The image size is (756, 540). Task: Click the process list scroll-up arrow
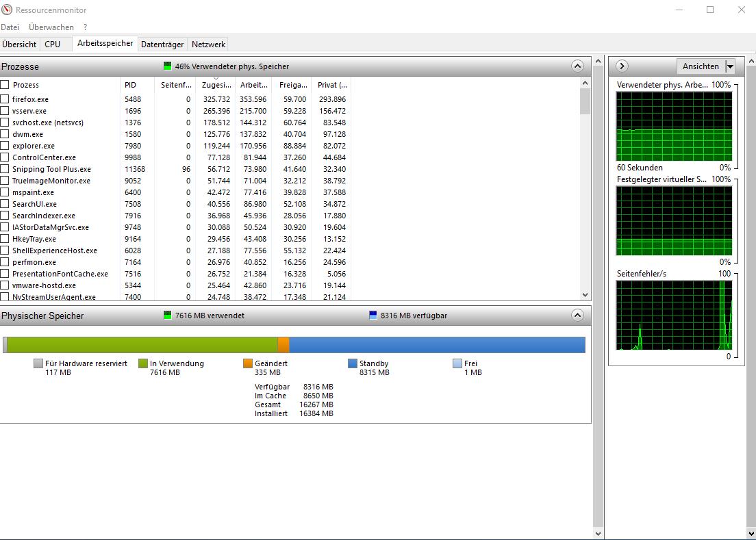585,83
